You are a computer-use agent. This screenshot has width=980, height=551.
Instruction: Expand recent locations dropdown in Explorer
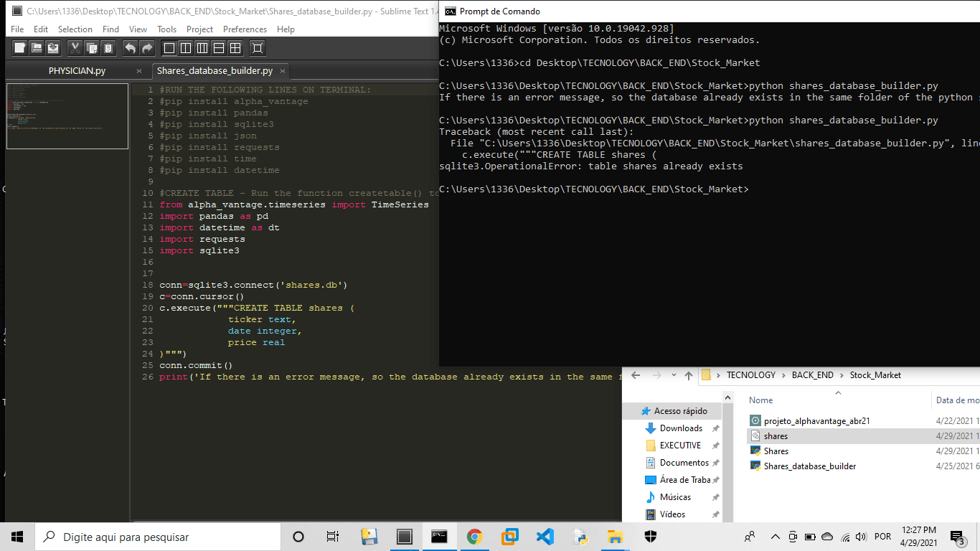pos(673,375)
